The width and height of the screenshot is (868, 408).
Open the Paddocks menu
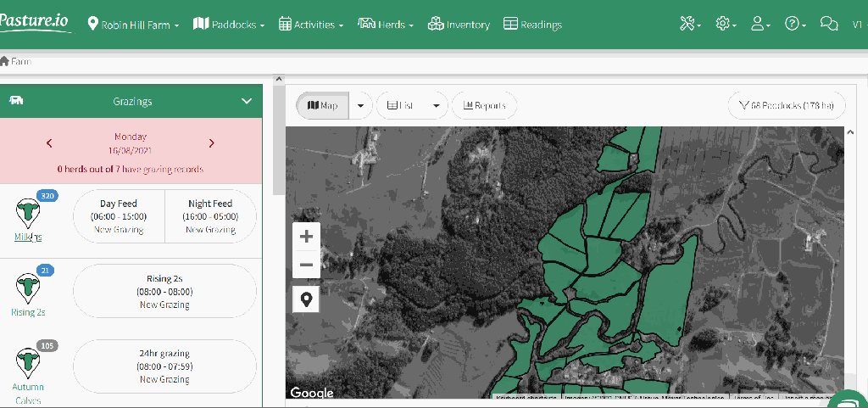click(229, 25)
